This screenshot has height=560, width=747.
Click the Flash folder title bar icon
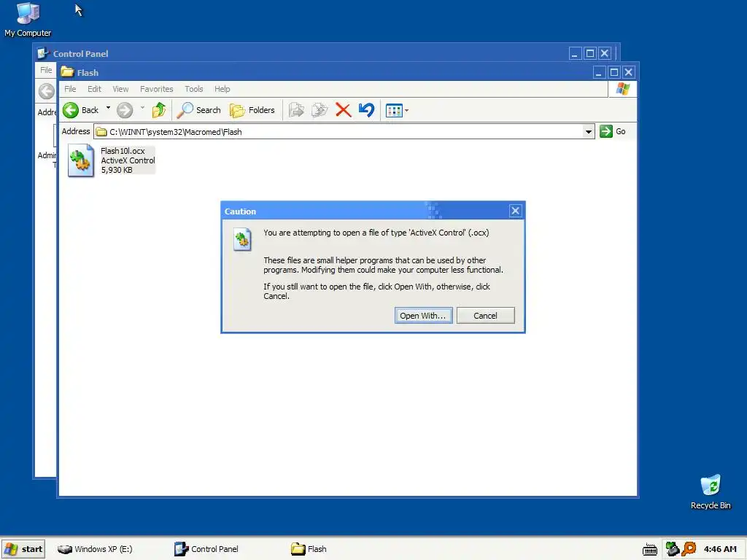(x=68, y=72)
